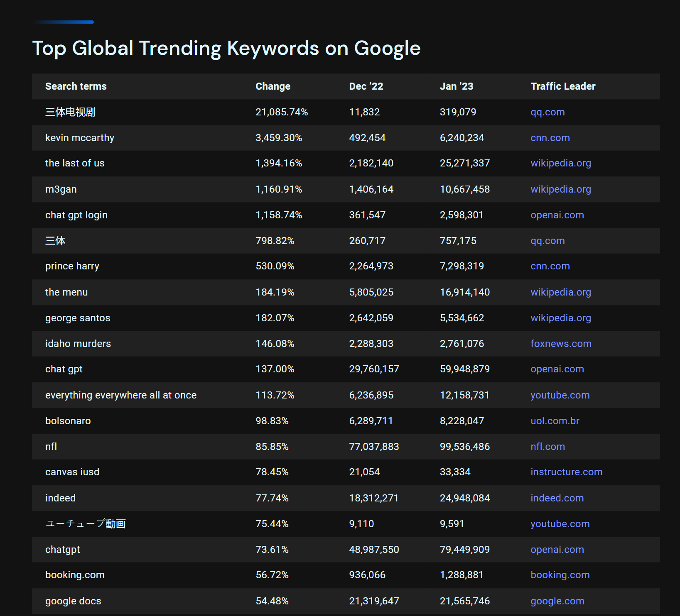Click the booking.com traffic leader link
Image resolution: width=680 pixels, height=616 pixels.
tap(560, 575)
